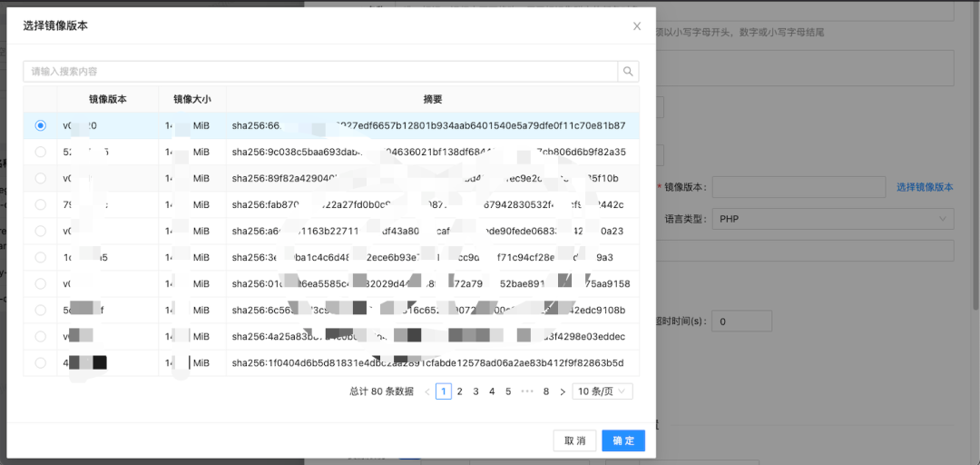Image resolution: width=980 pixels, height=465 pixels.
Task: Open the 10 条/页 page size dropdown
Action: pos(603,391)
